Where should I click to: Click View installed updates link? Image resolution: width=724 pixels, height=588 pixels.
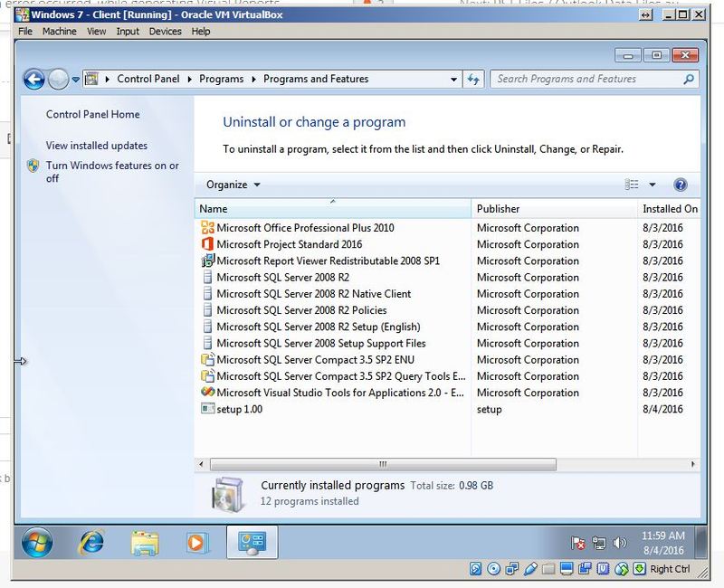(97, 146)
